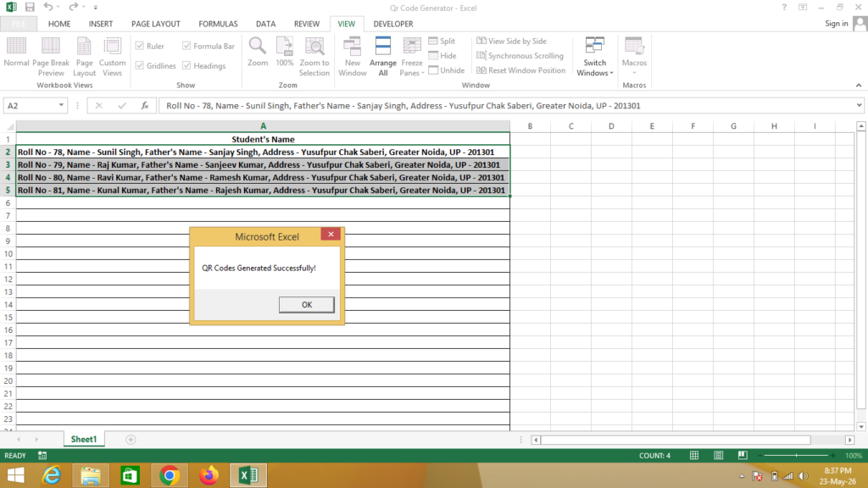Reset zoom to 100%
The image size is (868, 488).
tap(285, 52)
